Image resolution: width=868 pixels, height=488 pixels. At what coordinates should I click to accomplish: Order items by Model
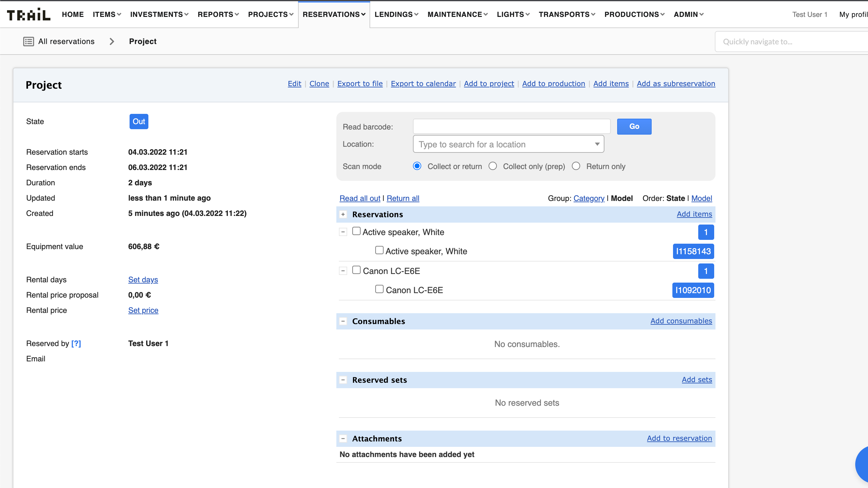(702, 198)
